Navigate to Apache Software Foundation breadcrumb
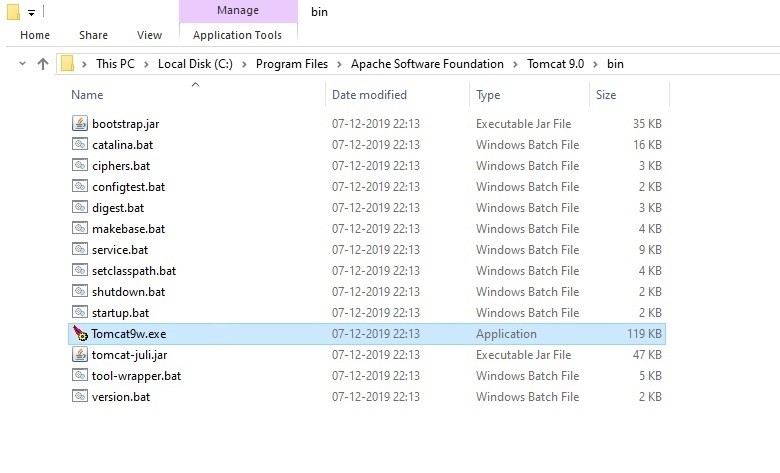 pos(427,64)
